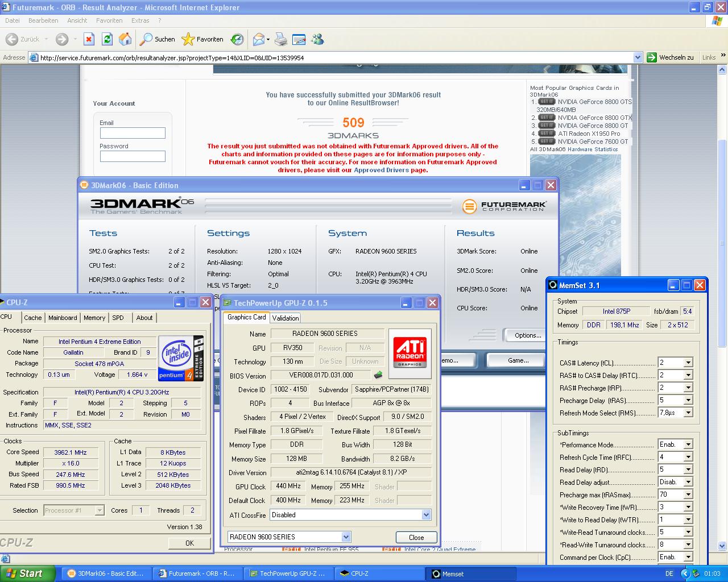Screen dimensions: 728x582
Task: Open the Refresh Mode Select dropdown
Action: pyautogui.click(x=688, y=413)
